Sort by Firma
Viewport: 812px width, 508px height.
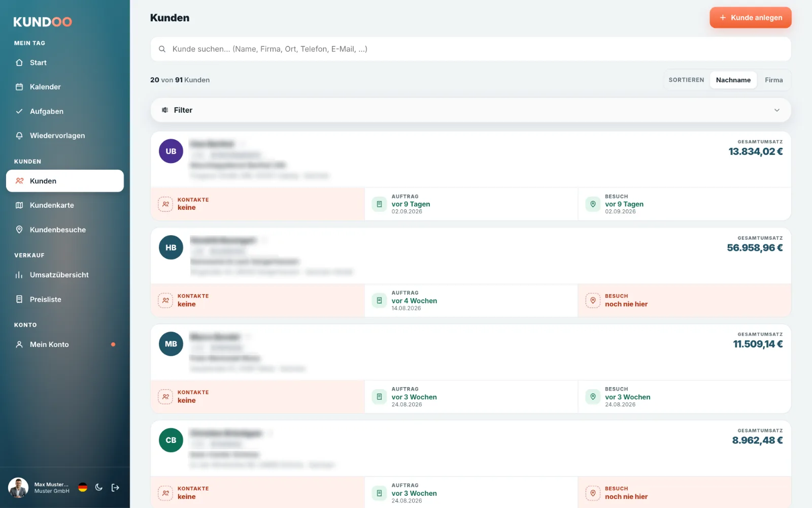click(x=774, y=80)
